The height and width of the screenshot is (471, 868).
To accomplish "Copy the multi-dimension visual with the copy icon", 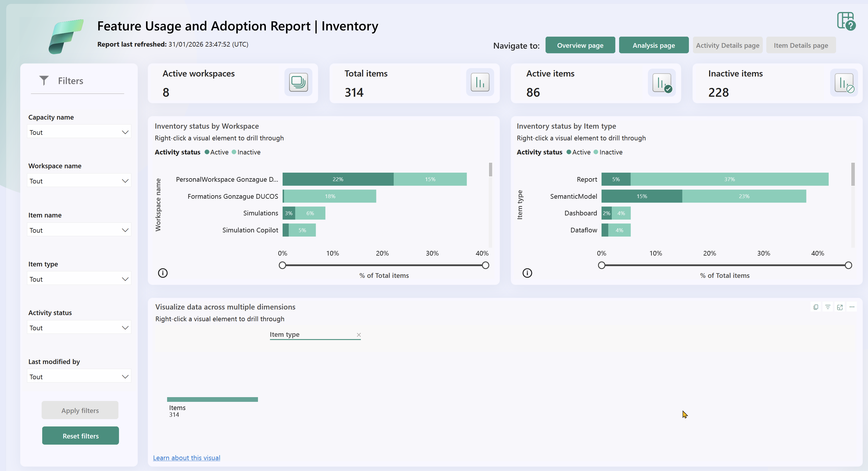I will (x=816, y=307).
